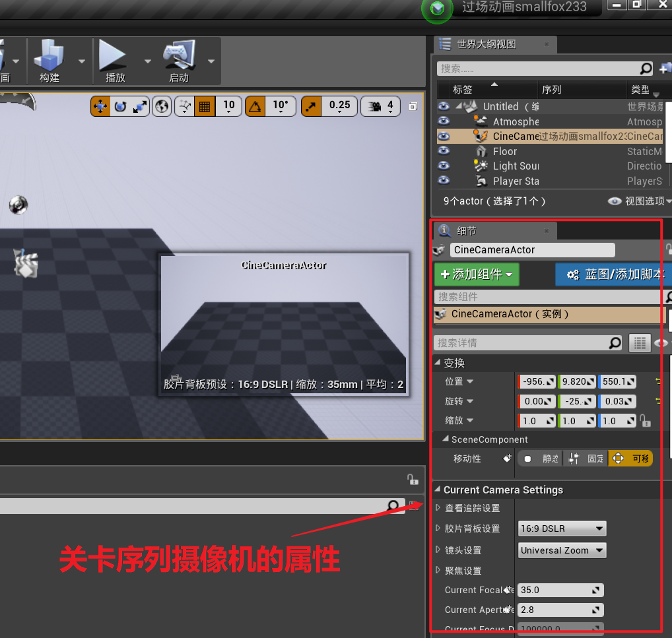This screenshot has height=638, width=672.
Task: Toggle grid snapping in viewport toolbar
Action: click(x=205, y=106)
